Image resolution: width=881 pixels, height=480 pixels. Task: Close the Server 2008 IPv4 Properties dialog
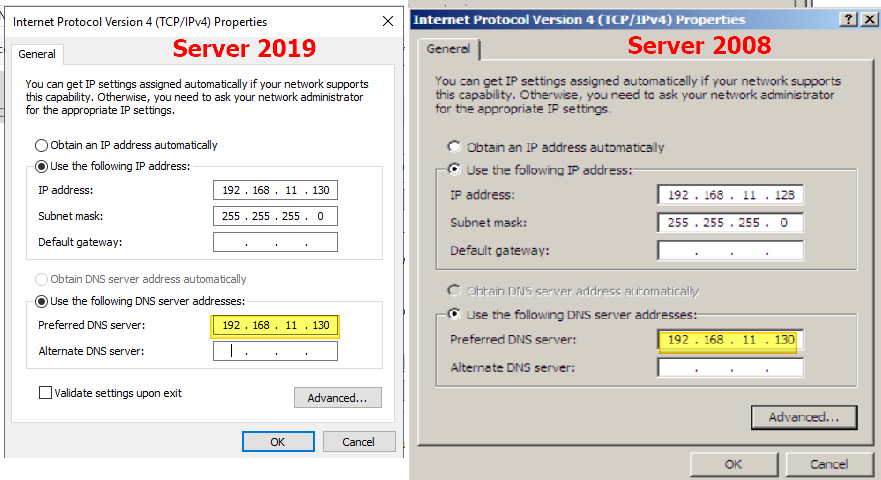tap(869, 20)
